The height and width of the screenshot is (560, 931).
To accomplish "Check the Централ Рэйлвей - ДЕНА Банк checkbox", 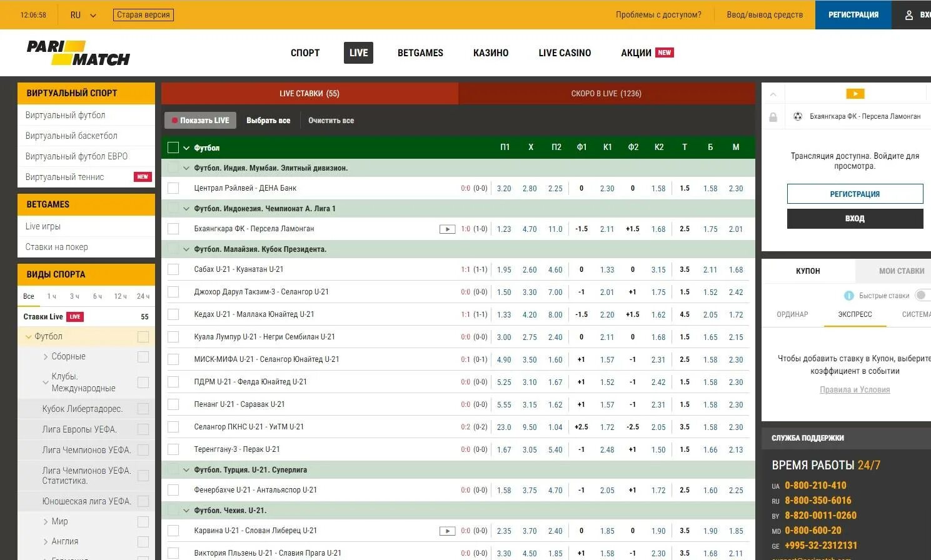I will (x=173, y=188).
